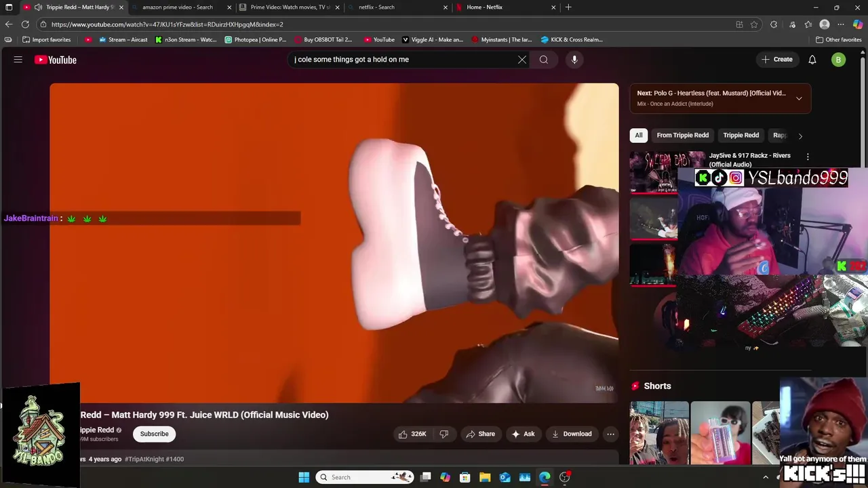Click the Windows taskbar search box

point(366,477)
